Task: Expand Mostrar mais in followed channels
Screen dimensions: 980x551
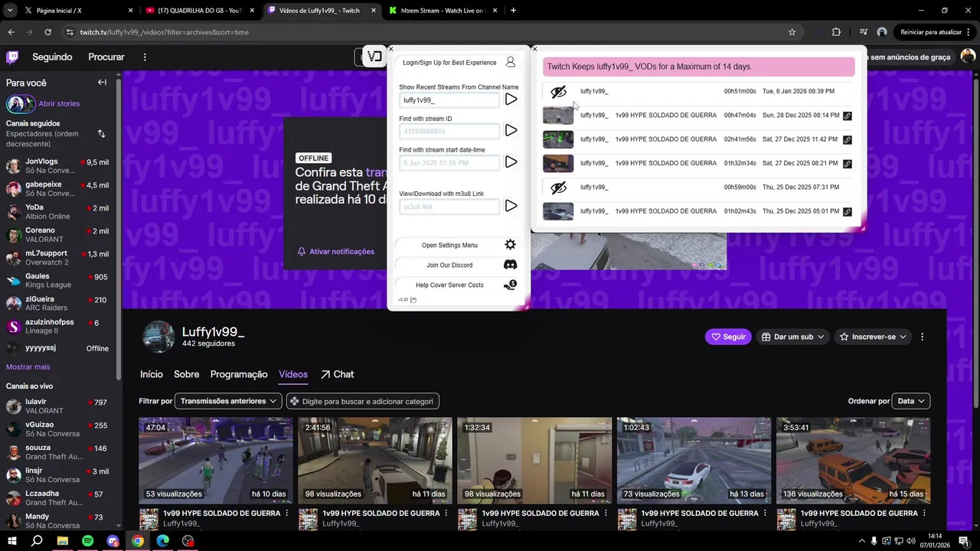Action: point(28,367)
